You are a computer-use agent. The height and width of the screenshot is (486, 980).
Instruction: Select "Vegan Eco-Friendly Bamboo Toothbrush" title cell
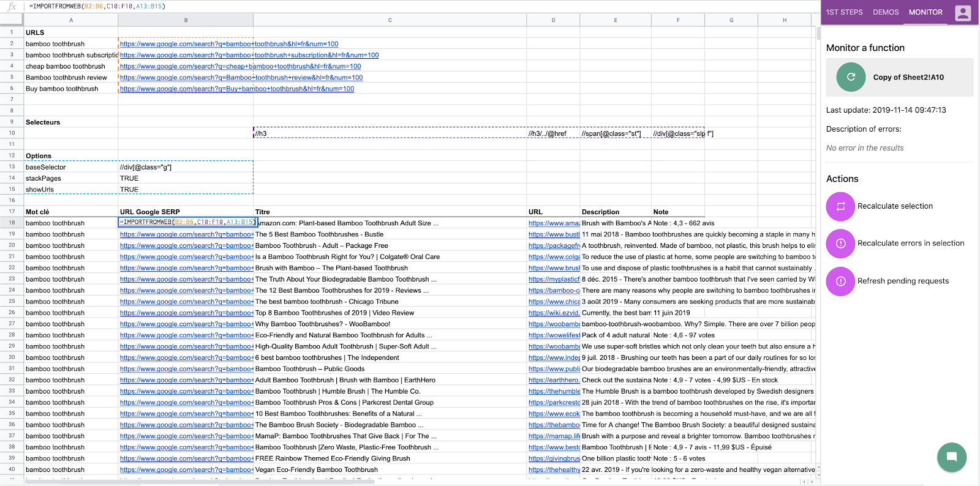point(390,470)
